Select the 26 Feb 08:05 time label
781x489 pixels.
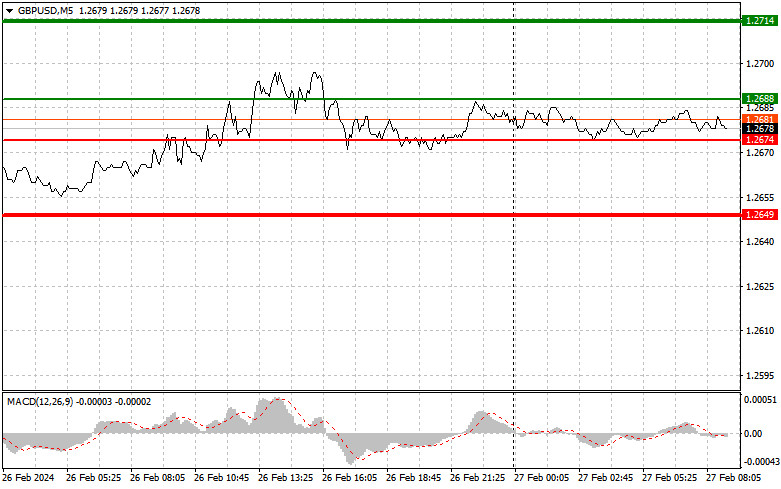point(157,478)
